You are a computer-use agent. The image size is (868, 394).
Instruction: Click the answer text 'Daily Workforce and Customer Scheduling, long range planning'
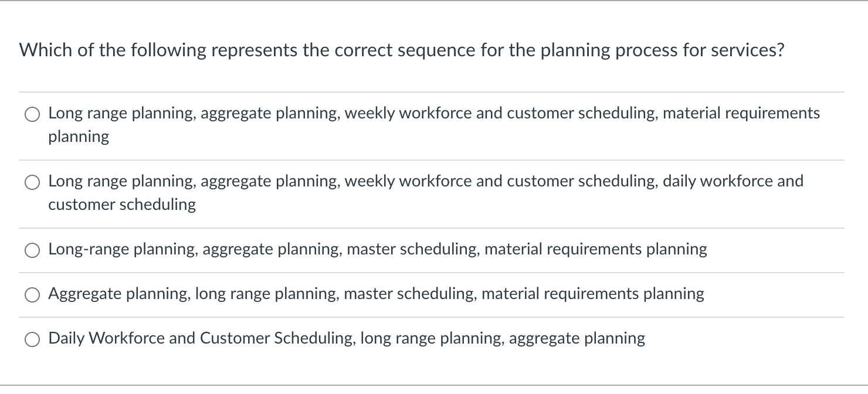coord(276,339)
